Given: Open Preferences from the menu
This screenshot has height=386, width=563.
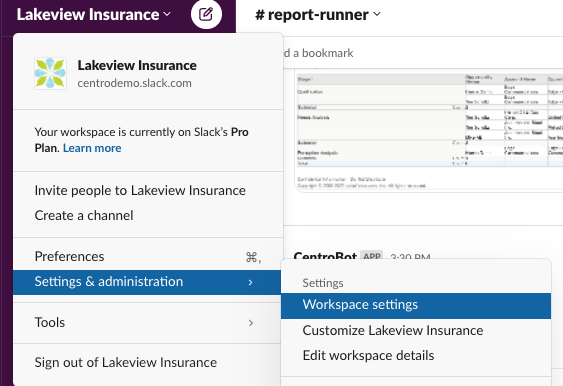Looking at the screenshot, I should click(148, 257).
